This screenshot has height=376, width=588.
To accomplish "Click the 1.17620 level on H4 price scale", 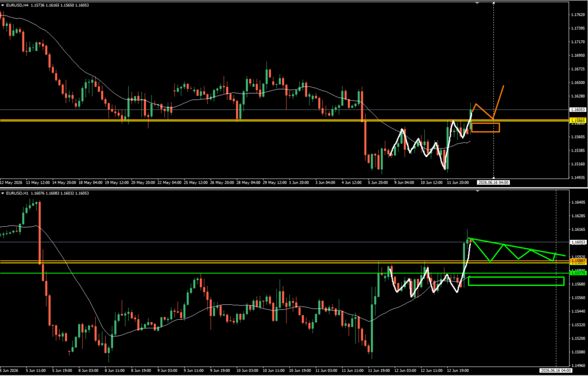I will click(578, 14).
